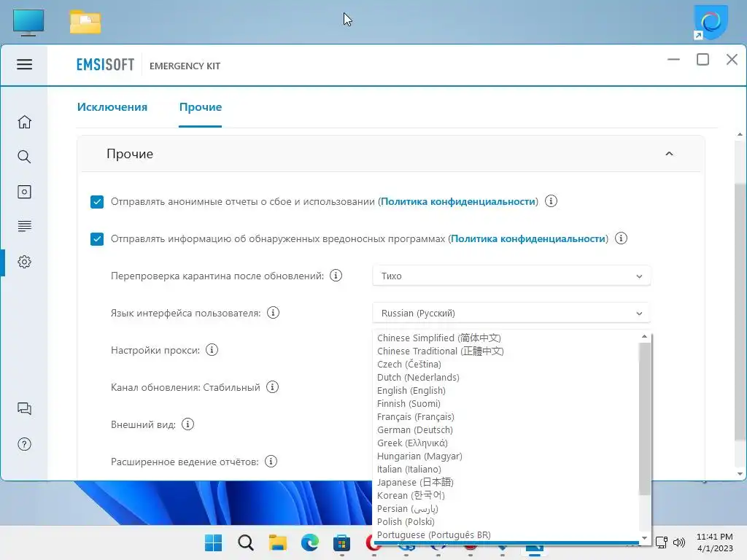Open Microsoft Store from taskbar
Viewport: 747px width, 560px height.
(341, 542)
